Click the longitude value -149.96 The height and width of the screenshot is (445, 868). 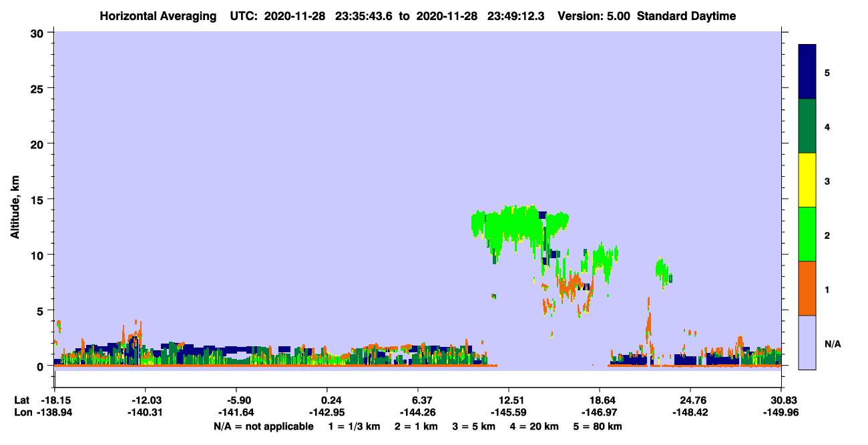(x=781, y=413)
